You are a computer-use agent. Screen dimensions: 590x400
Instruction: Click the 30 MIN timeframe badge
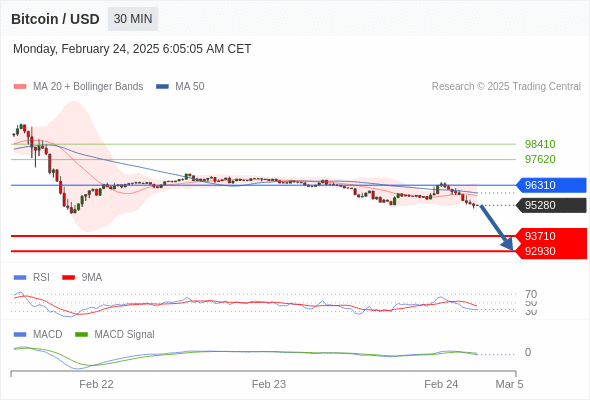pos(133,19)
